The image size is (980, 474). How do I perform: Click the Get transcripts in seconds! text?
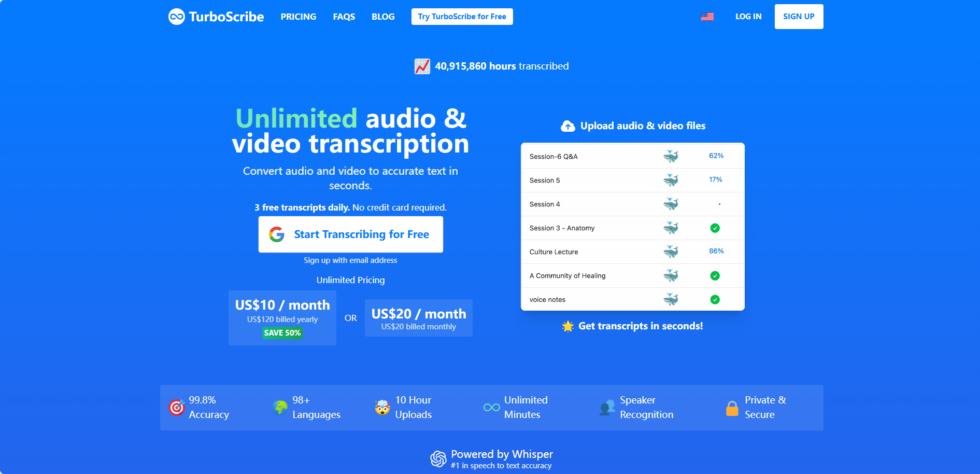point(641,326)
